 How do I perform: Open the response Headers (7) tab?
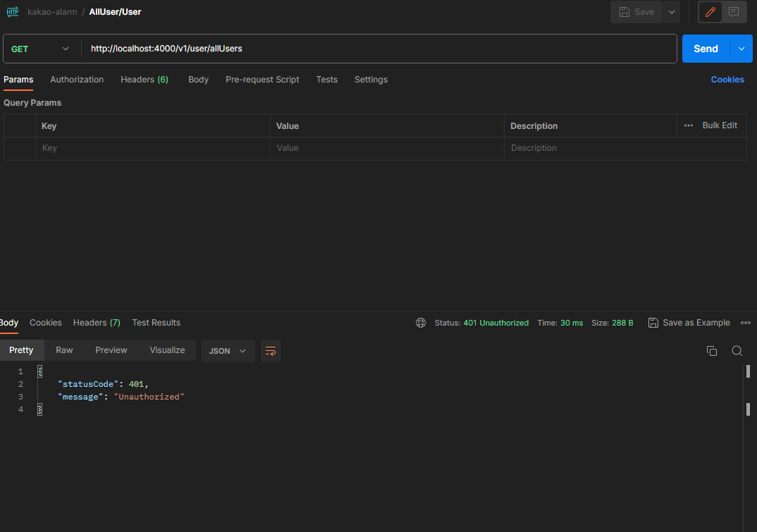coord(97,323)
